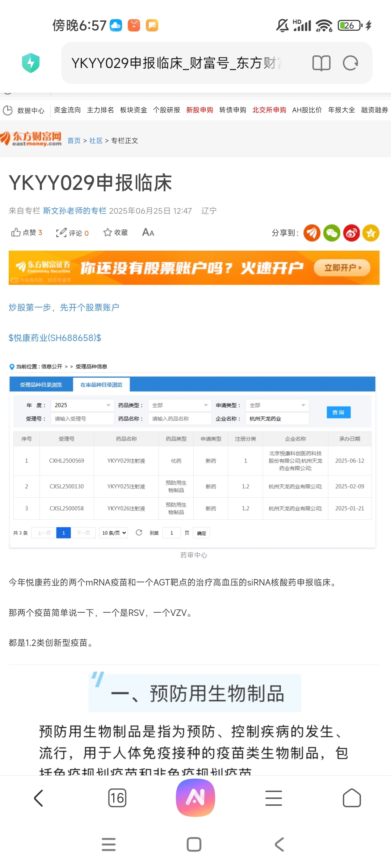The height and width of the screenshot is (868, 391).
Task: Tap the 一、预防用生物制品 heading image
Action: [x=195, y=693]
